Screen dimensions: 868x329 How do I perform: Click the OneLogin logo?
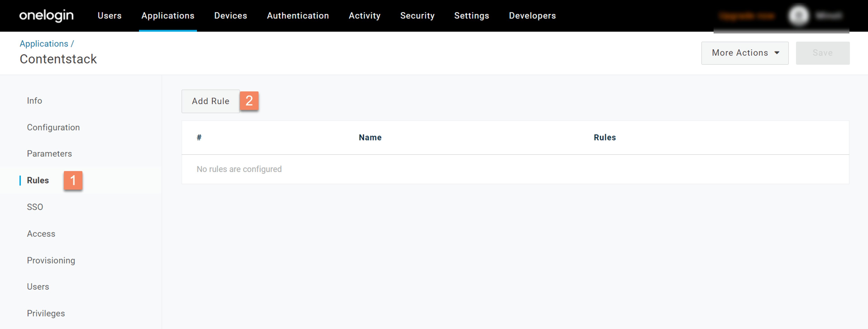[46, 16]
